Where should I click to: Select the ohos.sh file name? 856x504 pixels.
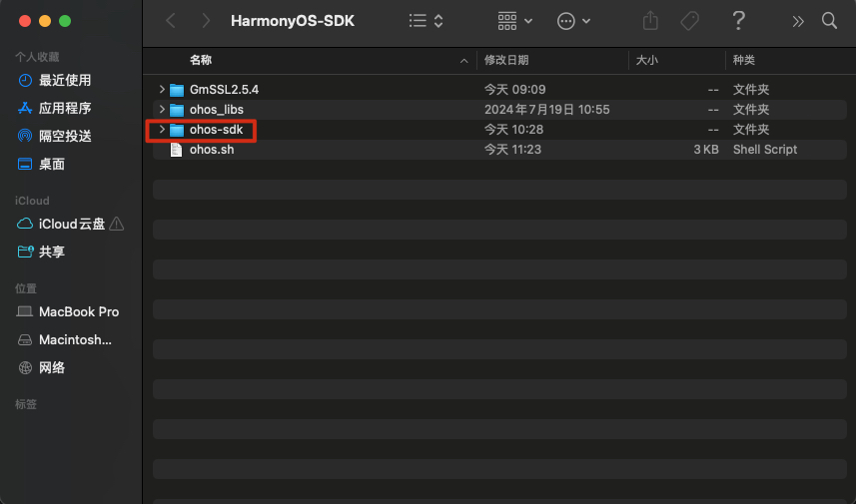pyautogui.click(x=212, y=150)
